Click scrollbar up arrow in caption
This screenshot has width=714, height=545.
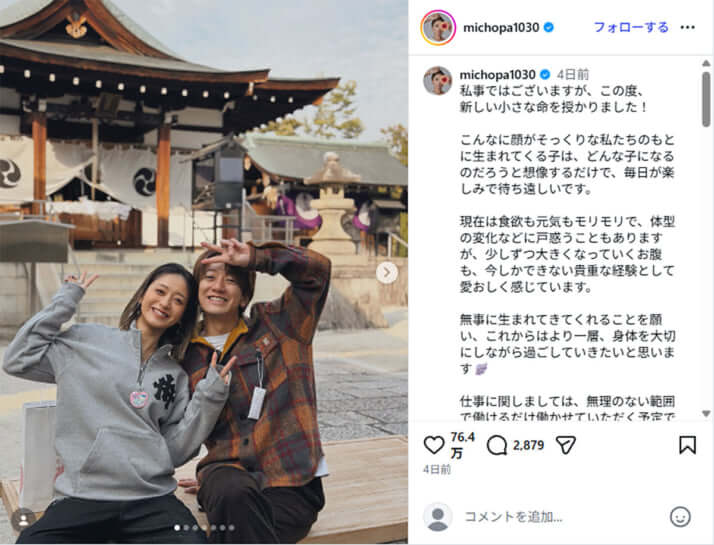(x=706, y=63)
